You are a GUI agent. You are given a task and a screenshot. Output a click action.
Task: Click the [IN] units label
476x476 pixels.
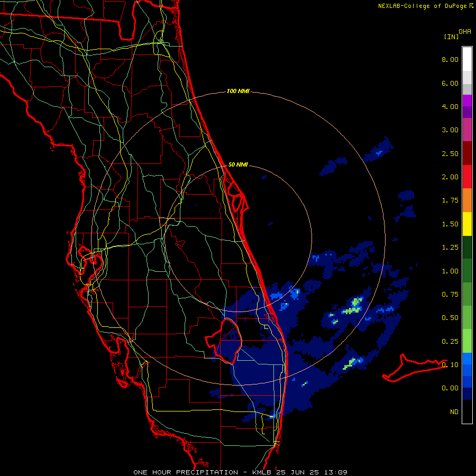[x=452, y=36]
